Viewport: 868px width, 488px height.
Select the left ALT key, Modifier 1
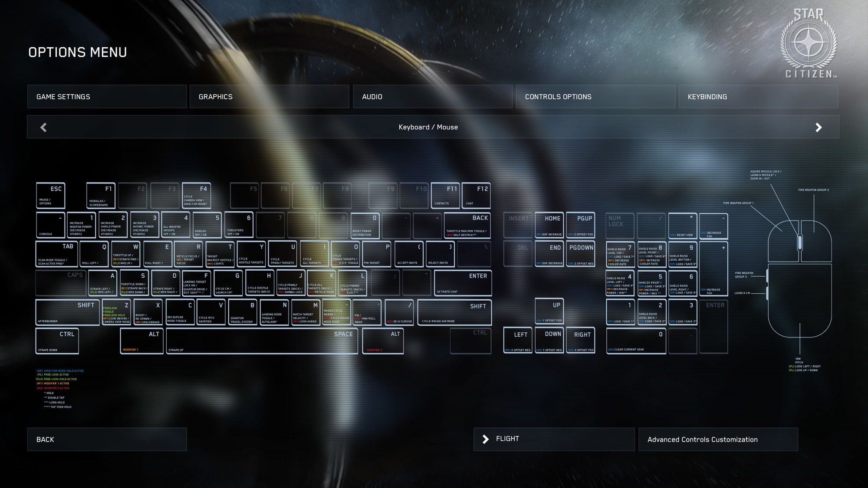pos(141,341)
